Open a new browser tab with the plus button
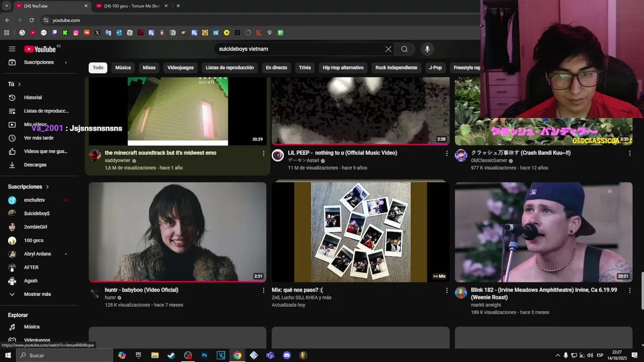Screen dimensions: 644x362 (178, 6)
